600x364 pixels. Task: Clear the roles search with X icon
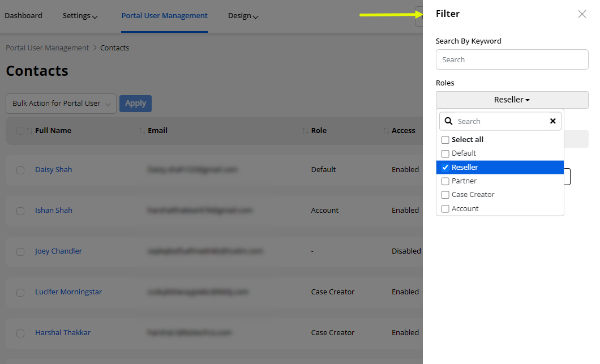tap(552, 121)
